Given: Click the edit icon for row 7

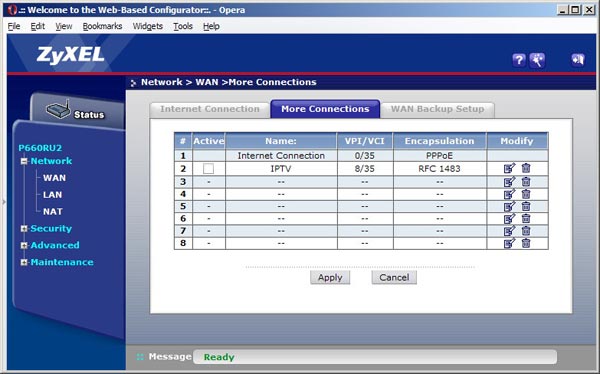Looking at the screenshot, I should coord(509,231).
